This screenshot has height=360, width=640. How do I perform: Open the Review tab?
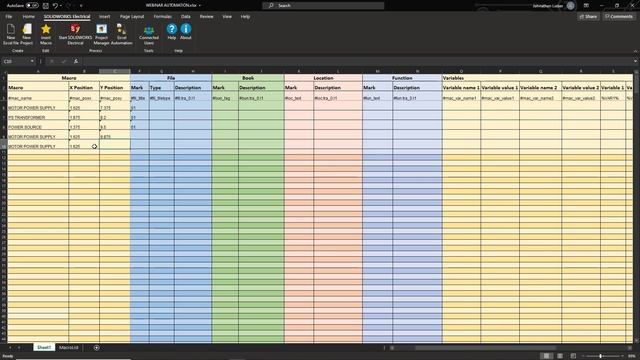tap(206, 17)
